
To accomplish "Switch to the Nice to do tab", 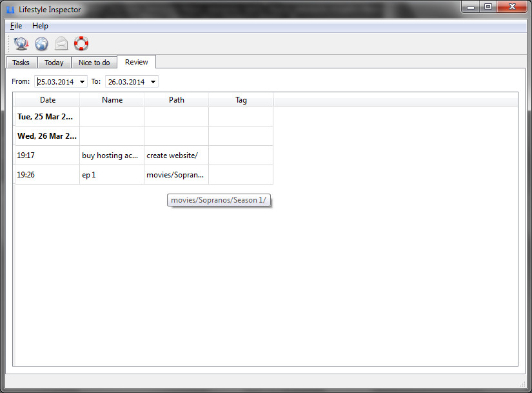I will pyautogui.click(x=94, y=63).
